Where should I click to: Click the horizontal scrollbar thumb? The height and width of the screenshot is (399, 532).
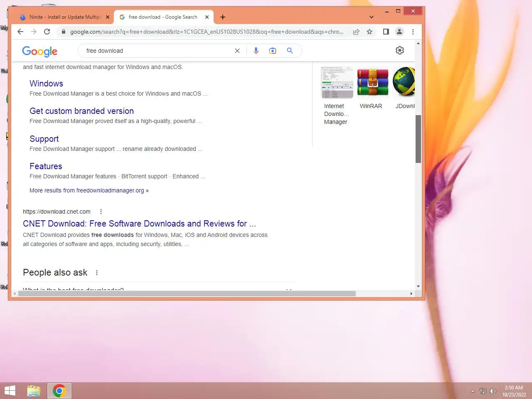pyautogui.click(x=187, y=293)
